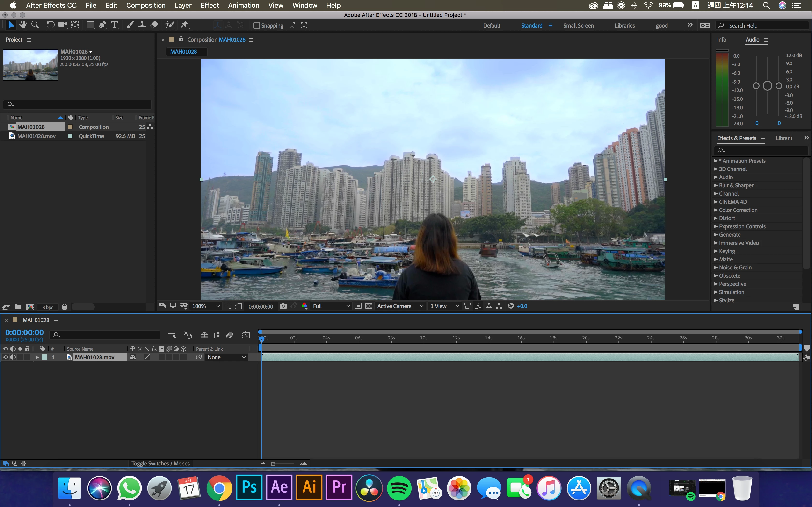Select the Horizontal Type tool
Viewport: 812px width, 507px height.
pyautogui.click(x=115, y=25)
